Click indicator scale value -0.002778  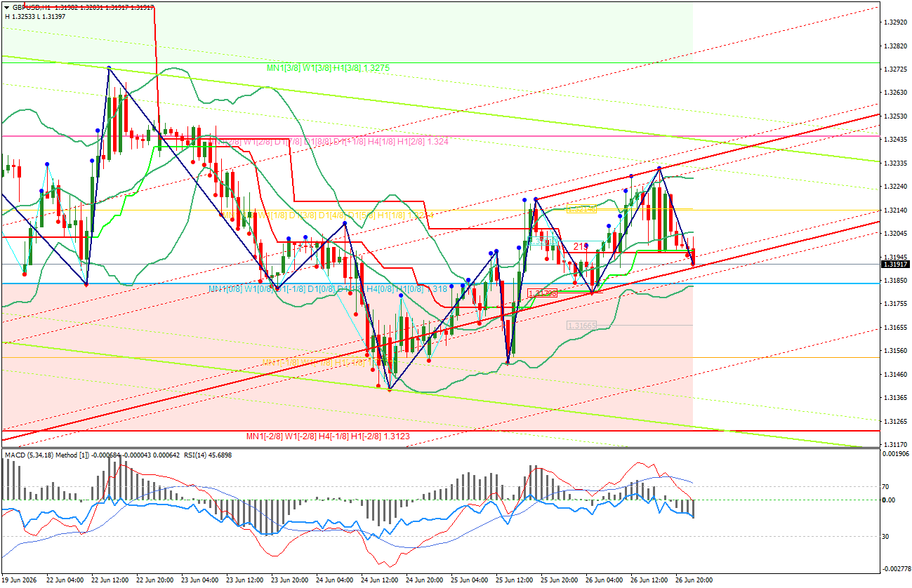(x=895, y=568)
